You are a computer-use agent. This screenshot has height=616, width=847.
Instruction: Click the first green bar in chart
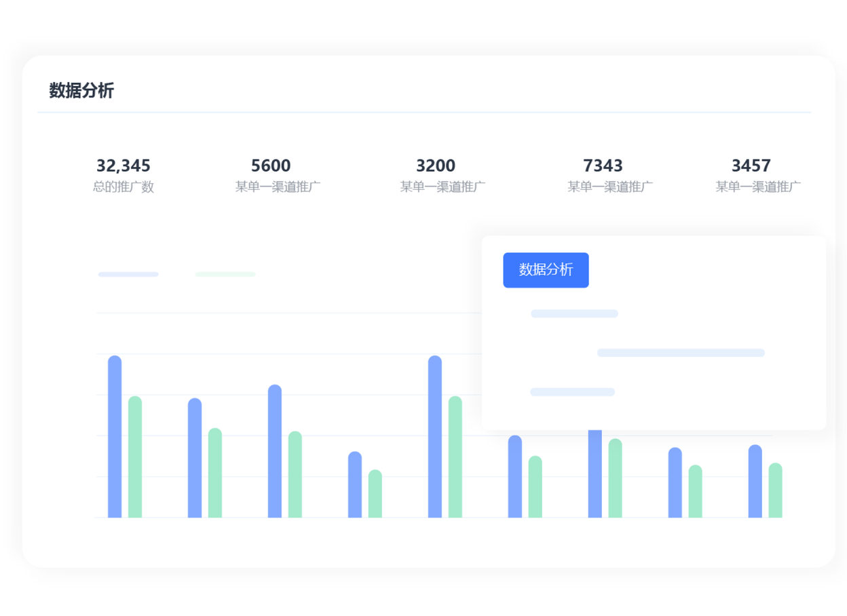point(135,457)
